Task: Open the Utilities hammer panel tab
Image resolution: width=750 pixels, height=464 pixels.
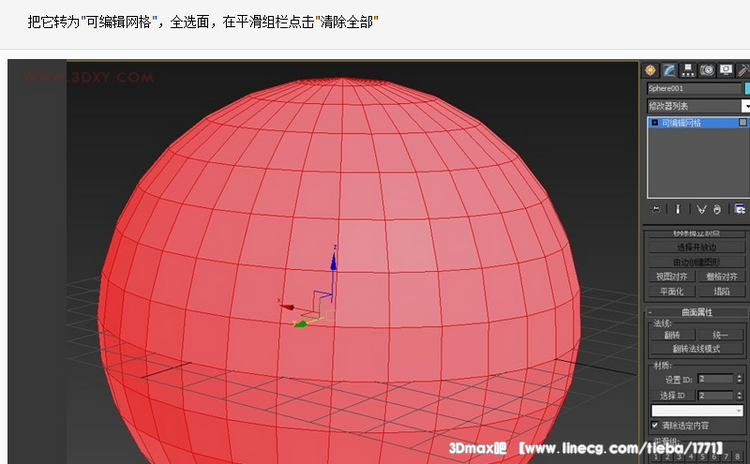Action: click(743, 70)
